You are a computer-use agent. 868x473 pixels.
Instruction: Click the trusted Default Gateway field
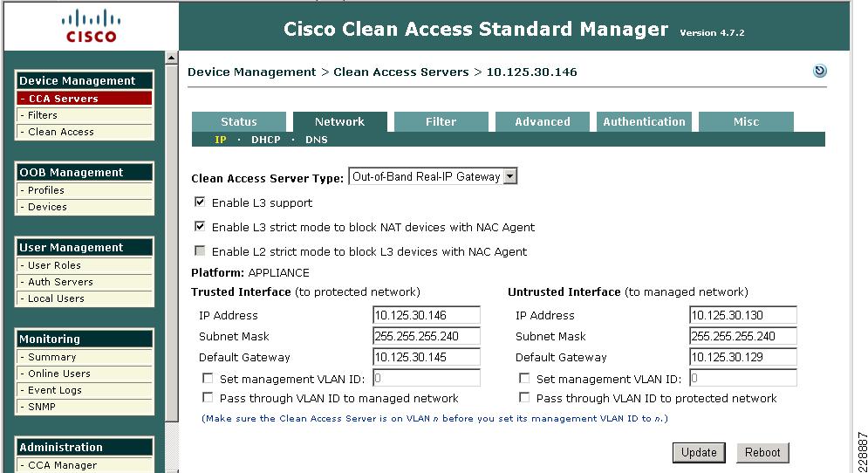tap(427, 357)
